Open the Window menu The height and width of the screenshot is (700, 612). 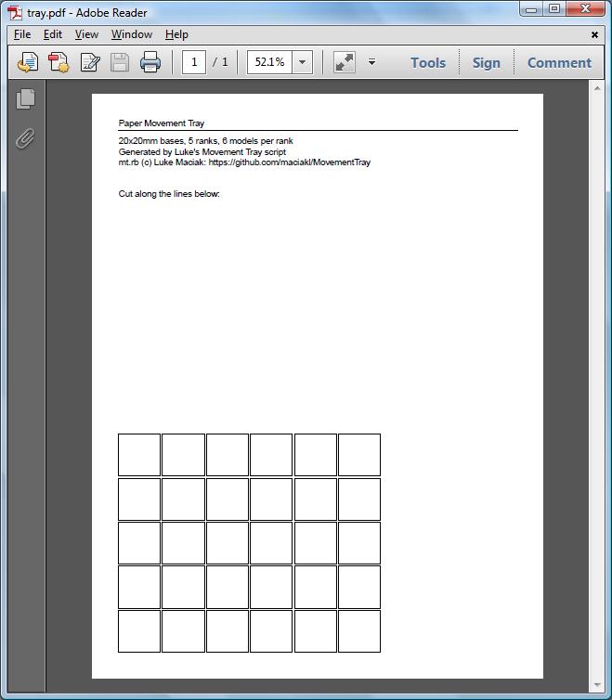132,34
